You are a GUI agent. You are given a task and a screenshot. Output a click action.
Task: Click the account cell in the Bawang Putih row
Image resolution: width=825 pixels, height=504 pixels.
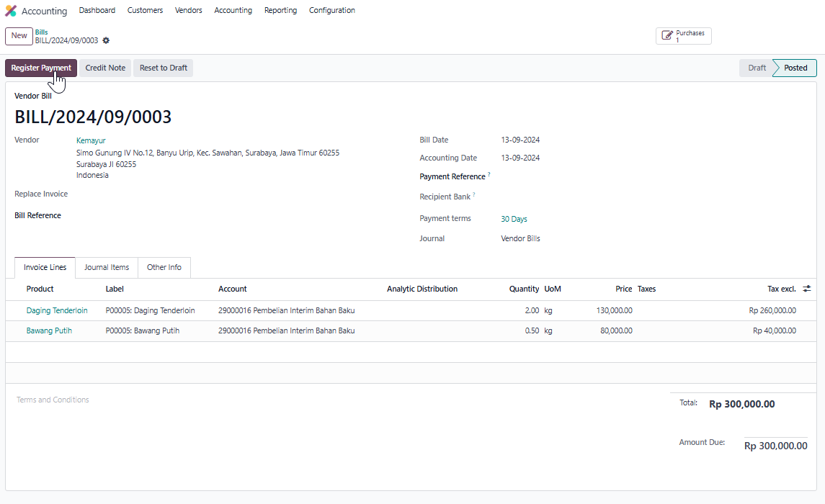(286, 330)
